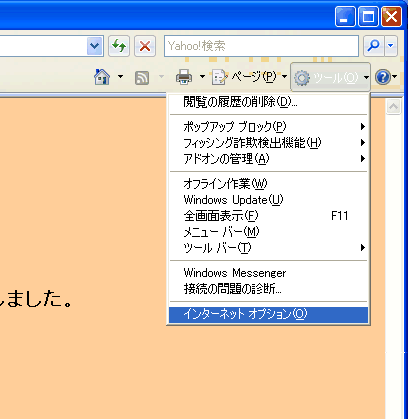Screen dimensions: 408x419
Task: Select 接続の問題の診断... menu item
Action: (269, 289)
